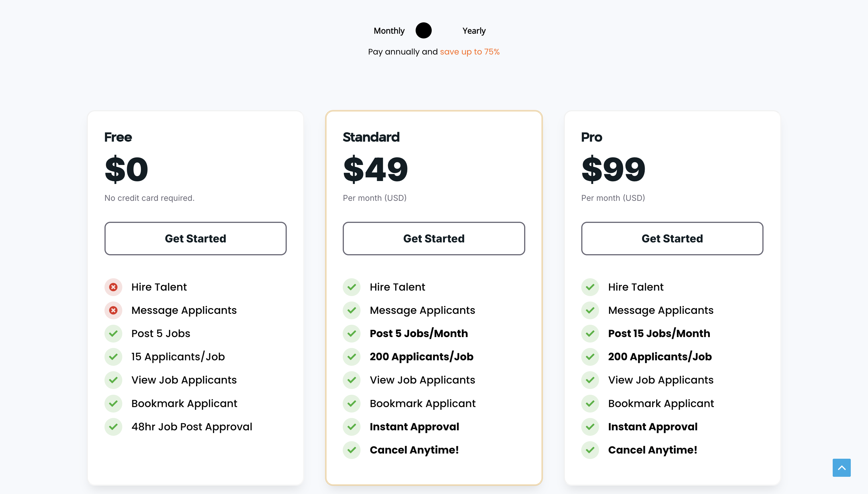Click the scroll-to-top arrow button
This screenshot has width=868, height=494.
(842, 468)
